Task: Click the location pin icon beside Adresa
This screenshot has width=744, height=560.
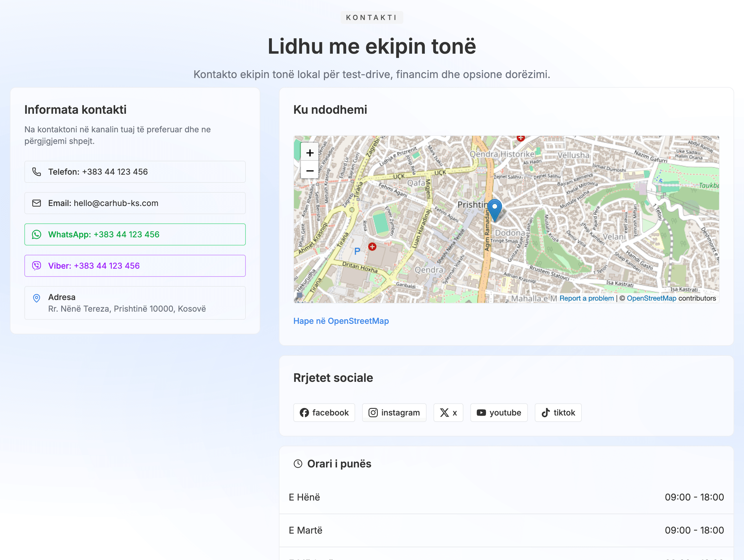Action: click(x=37, y=298)
